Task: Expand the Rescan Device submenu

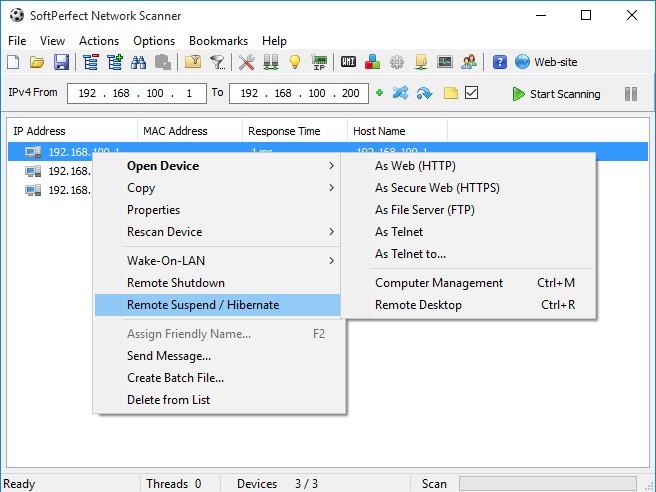Action: 218,232
